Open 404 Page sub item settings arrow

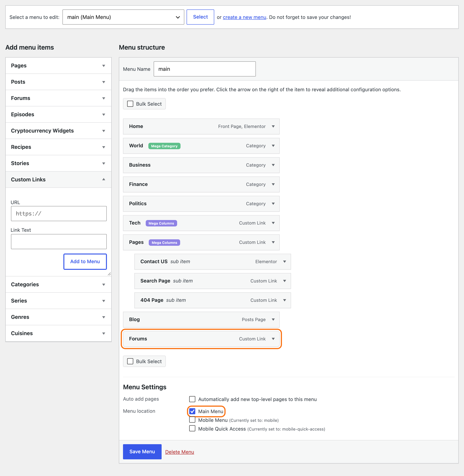coord(284,300)
